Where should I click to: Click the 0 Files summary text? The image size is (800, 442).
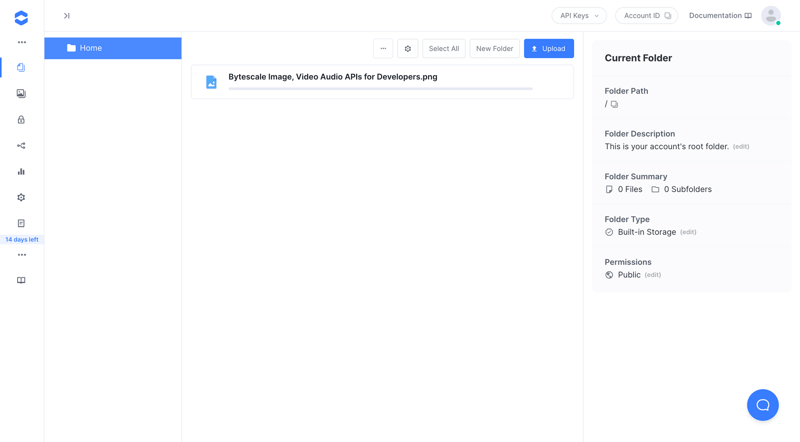630,189
